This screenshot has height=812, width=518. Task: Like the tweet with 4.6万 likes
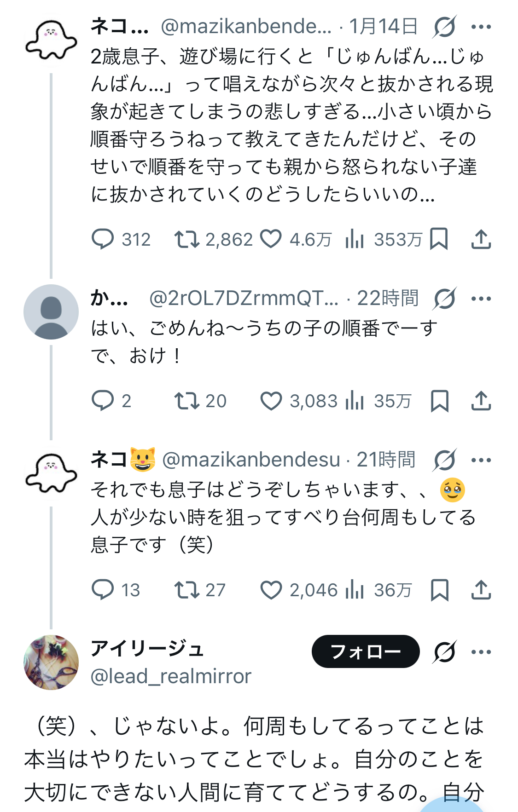click(x=271, y=239)
